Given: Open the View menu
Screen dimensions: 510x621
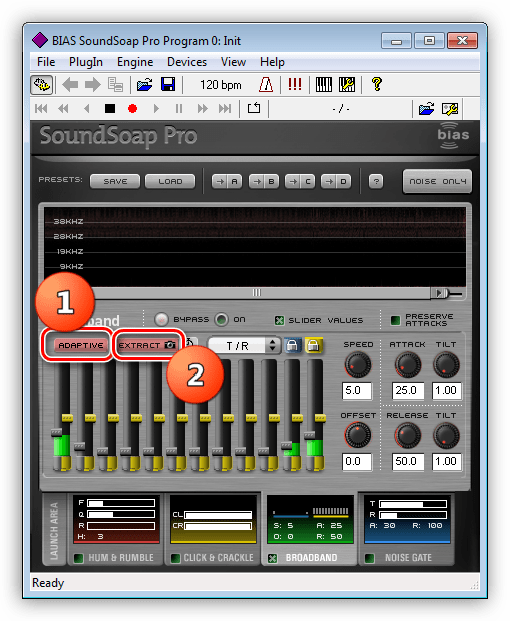Looking at the screenshot, I should point(233,62).
